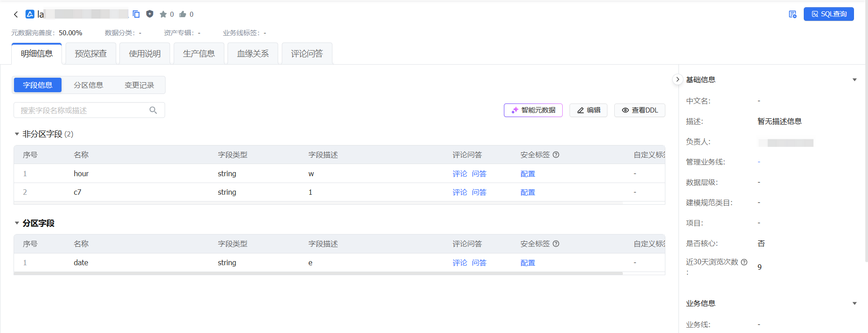868x333 pixels.
Task: Open help icon next to 安全标签 in 非分区字段
Action: (556, 155)
